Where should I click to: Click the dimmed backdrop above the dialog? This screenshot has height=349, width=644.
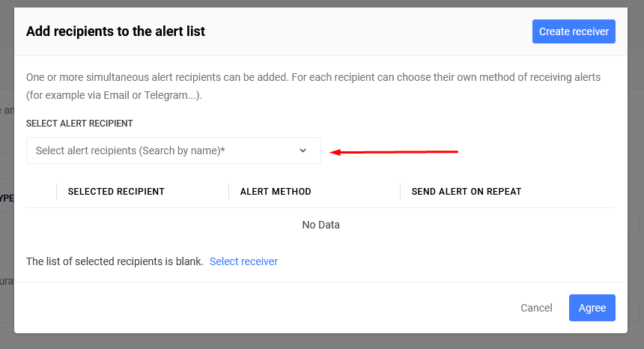322,3
